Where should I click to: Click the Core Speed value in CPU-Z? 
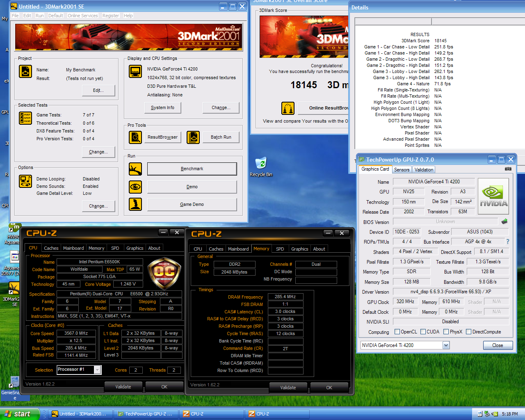coord(76,333)
